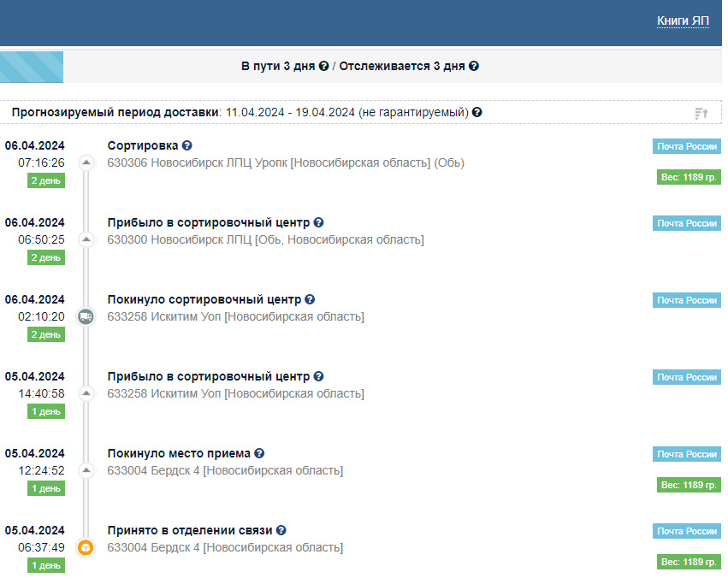Click help icon beside Принято в отделении связи
This screenshot has width=728, height=584.
tap(281, 531)
